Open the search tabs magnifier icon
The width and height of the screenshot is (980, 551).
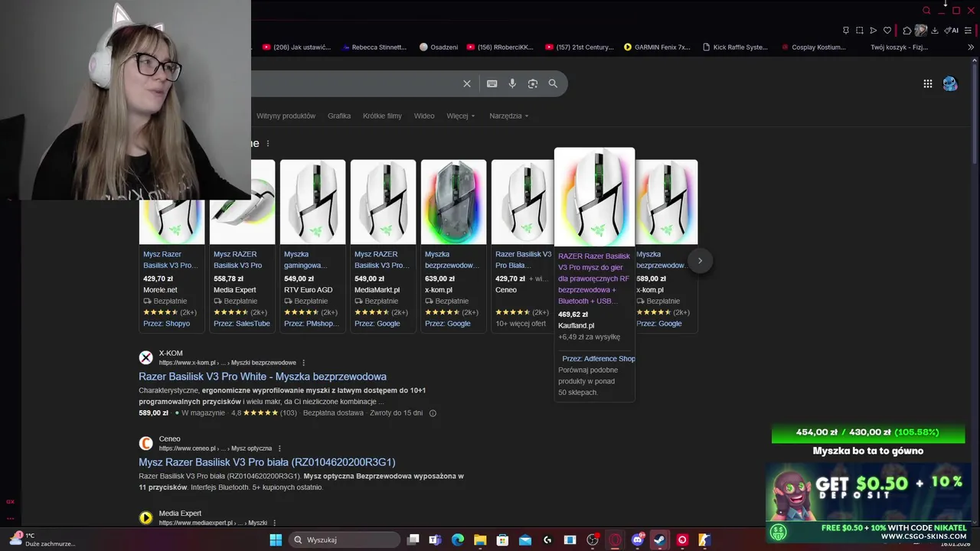926,11
